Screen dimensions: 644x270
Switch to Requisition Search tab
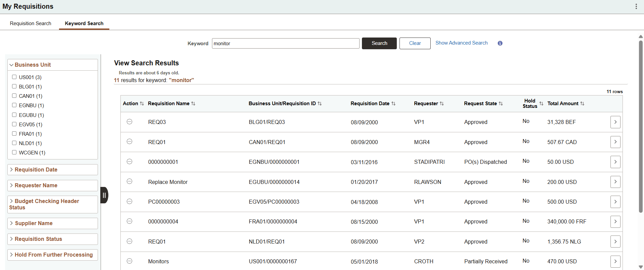point(31,23)
